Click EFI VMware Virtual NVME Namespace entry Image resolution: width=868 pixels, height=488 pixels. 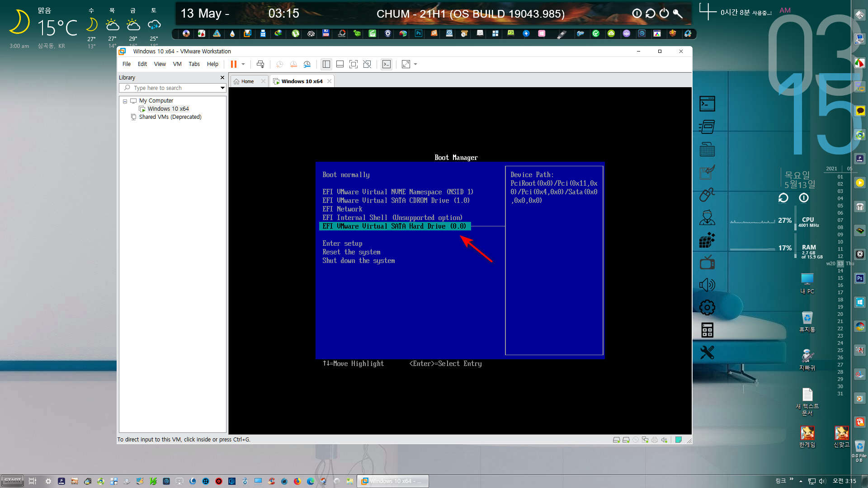click(398, 192)
